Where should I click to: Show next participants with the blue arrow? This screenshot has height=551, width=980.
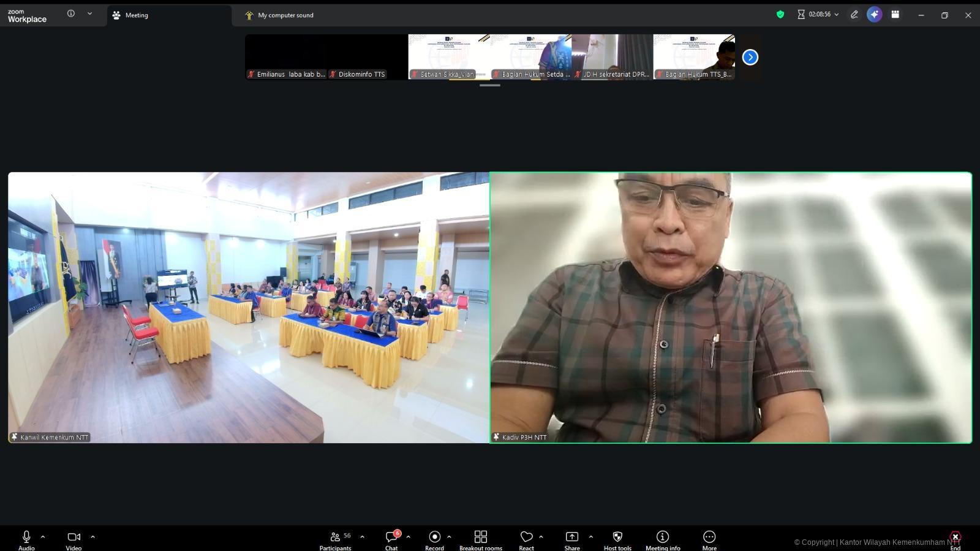[750, 57]
